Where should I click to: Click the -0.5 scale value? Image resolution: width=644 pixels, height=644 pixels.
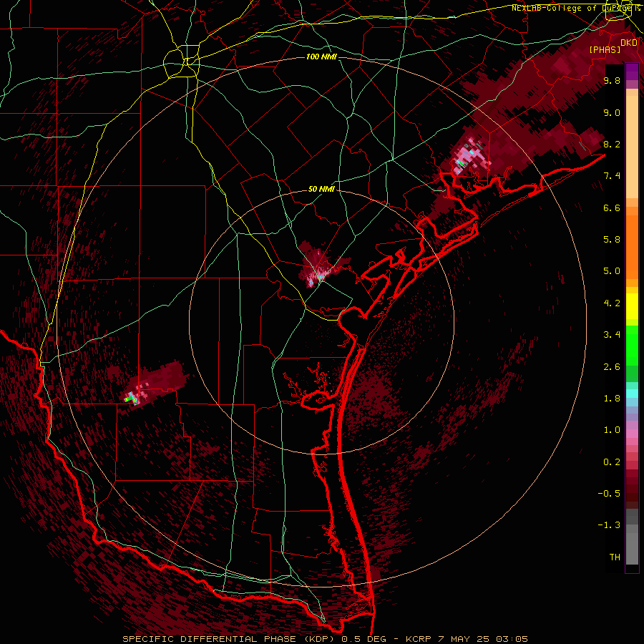609,494
